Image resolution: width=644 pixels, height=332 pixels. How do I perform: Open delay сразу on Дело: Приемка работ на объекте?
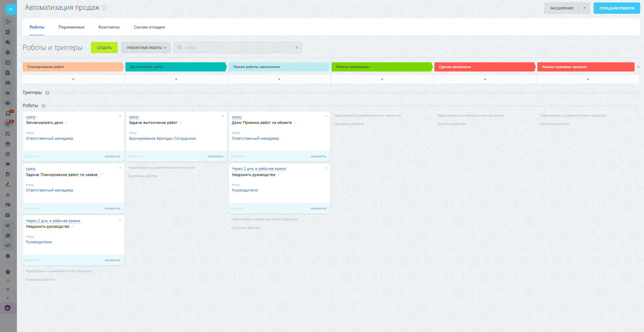point(237,117)
